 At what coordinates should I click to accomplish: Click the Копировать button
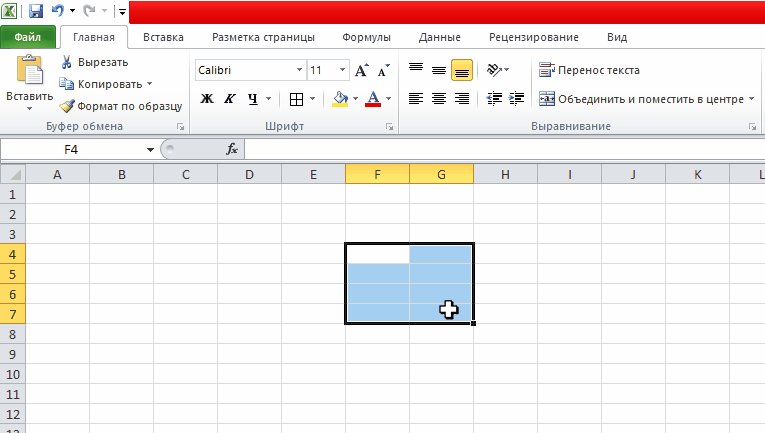point(101,84)
